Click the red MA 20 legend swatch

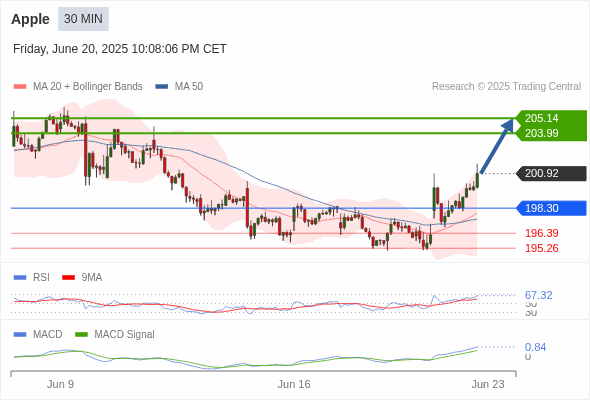pyautogui.click(x=20, y=87)
